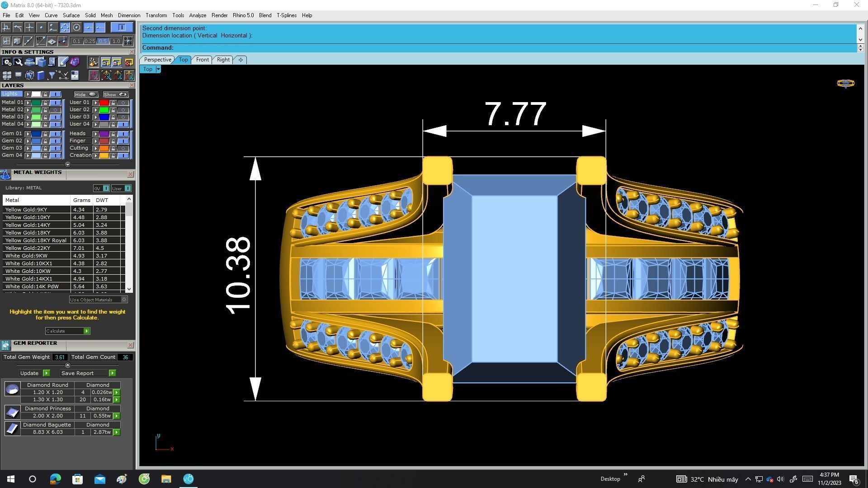Click the funnel filter icon in Info & Settings

[52, 75]
